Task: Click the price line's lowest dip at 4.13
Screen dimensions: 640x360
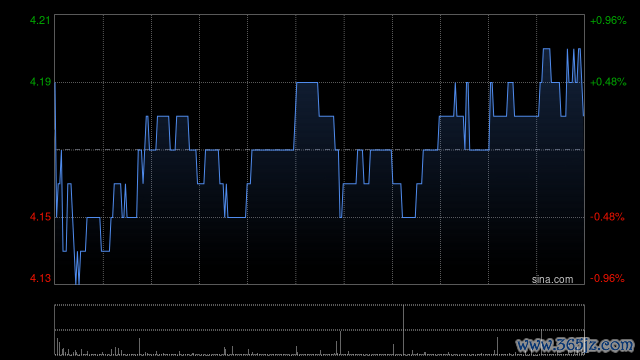Action: click(x=77, y=282)
